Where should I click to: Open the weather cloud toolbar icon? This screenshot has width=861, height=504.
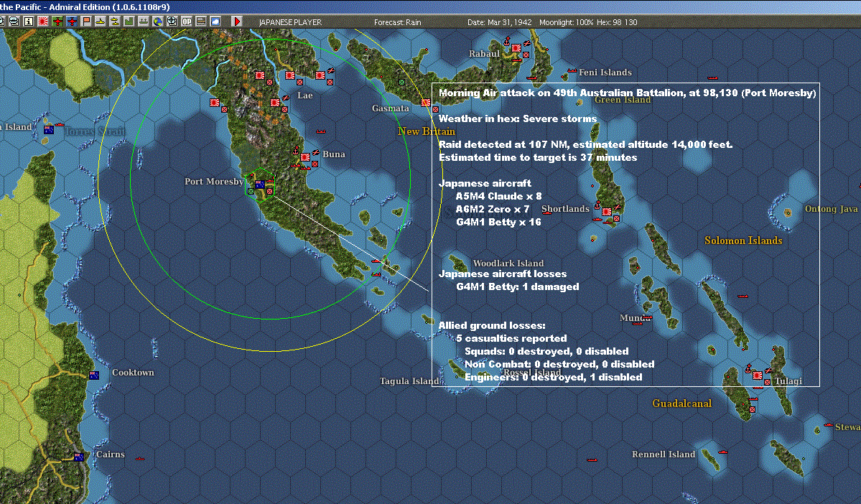pyautogui.click(x=215, y=22)
